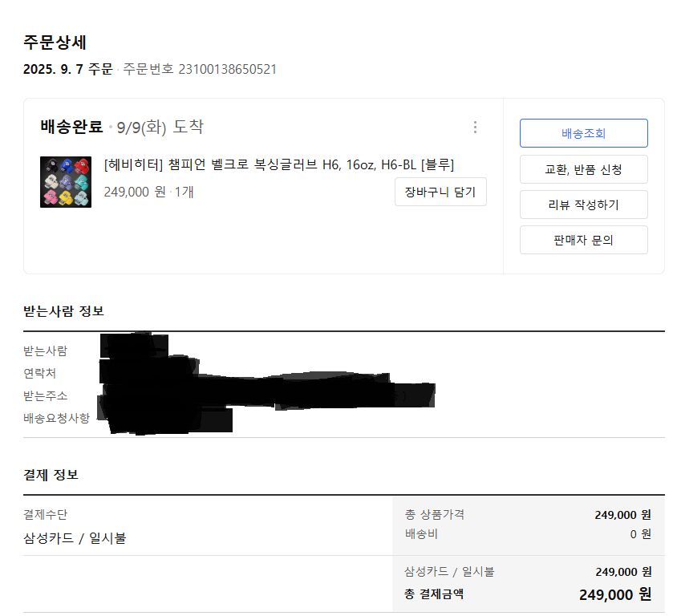
Task: Click the 주문상세 page heading
Action: 55,43
